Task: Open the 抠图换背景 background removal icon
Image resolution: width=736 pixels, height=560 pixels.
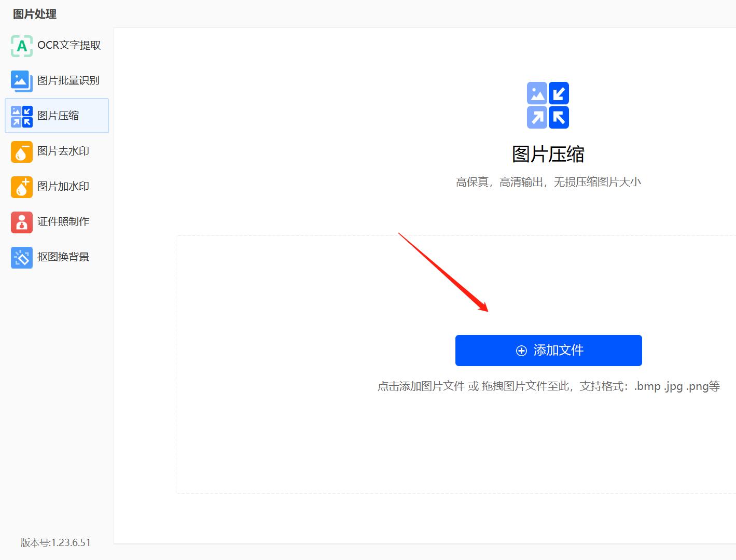Action: 21,257
